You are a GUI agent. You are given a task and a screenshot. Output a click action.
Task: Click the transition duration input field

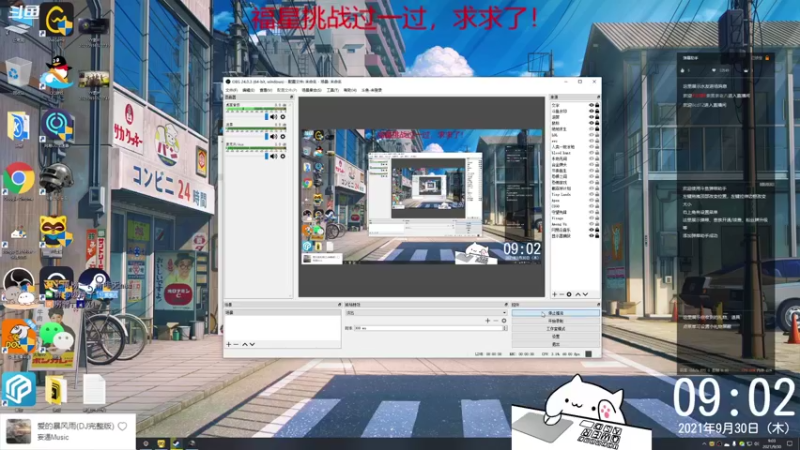428,328
